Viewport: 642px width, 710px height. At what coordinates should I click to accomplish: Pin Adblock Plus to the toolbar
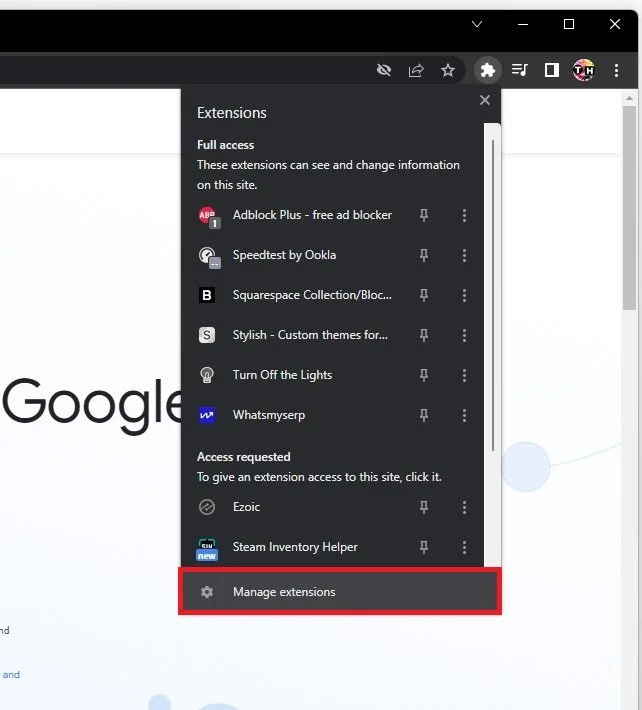click(424, 215)
